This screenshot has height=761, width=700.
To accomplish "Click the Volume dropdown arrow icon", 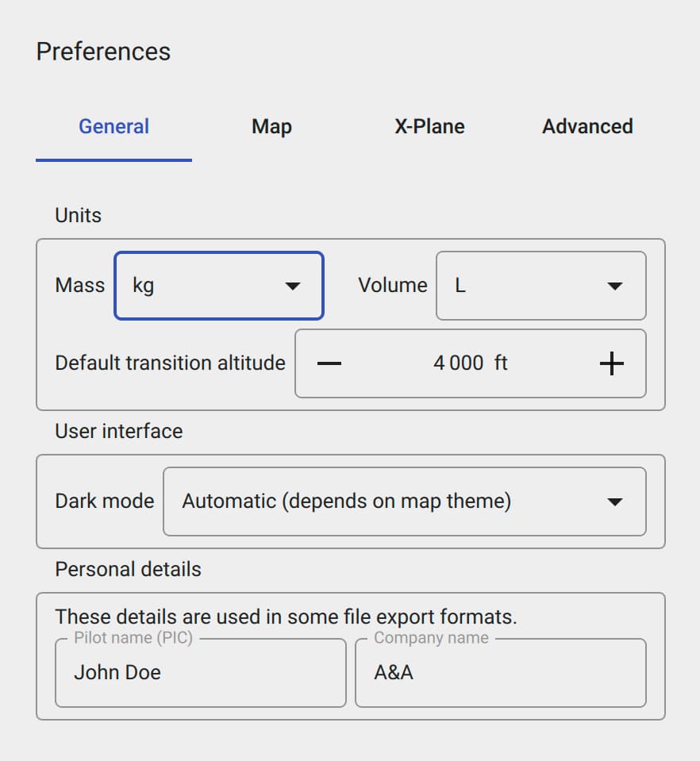I will 616,286.
